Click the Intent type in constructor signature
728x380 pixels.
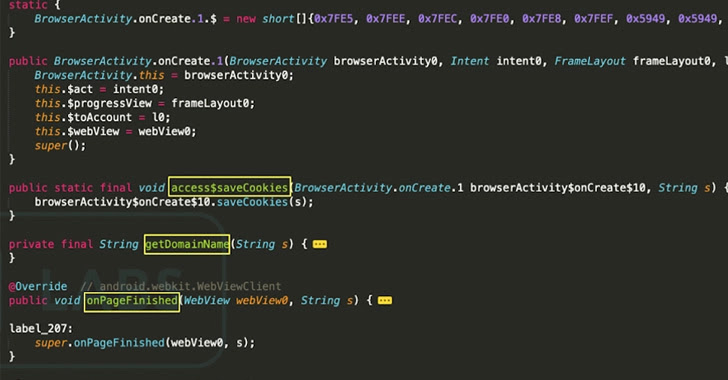pos(470,61)
